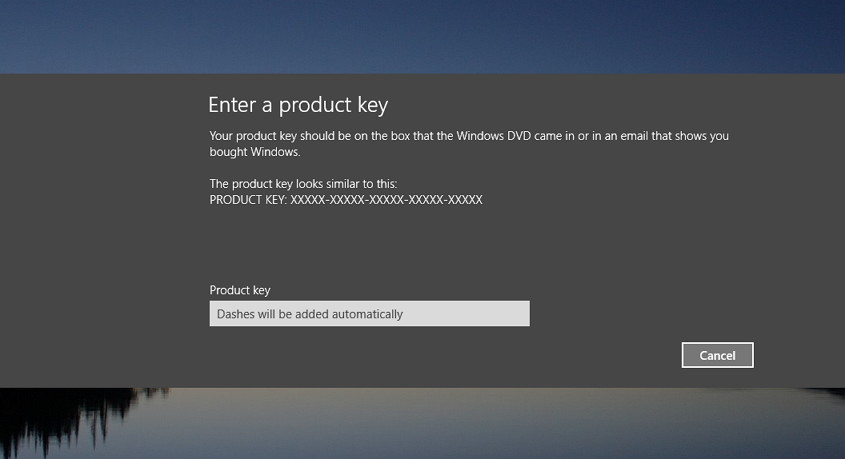This screenshot has height=459, width=845.
Task: Click the "bought Windows." line of text
Action: coord(255,152)
